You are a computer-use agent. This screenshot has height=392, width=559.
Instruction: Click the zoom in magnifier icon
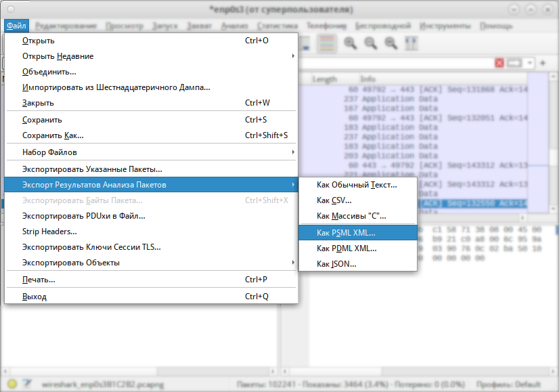[x=350, y=43]
